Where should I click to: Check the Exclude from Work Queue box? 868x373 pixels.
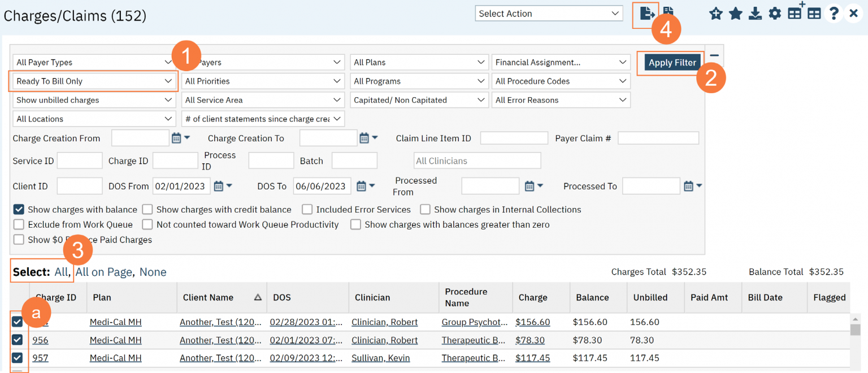coord(19,224)
